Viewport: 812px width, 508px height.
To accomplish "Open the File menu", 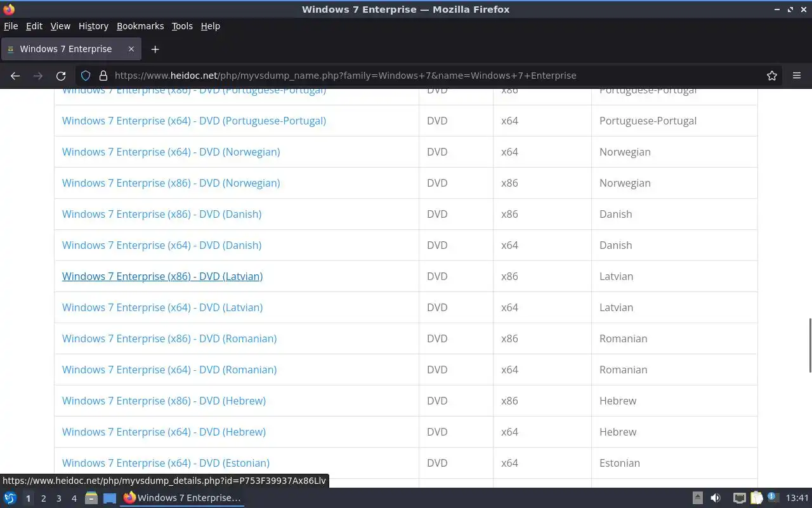I will click(11, 26).
